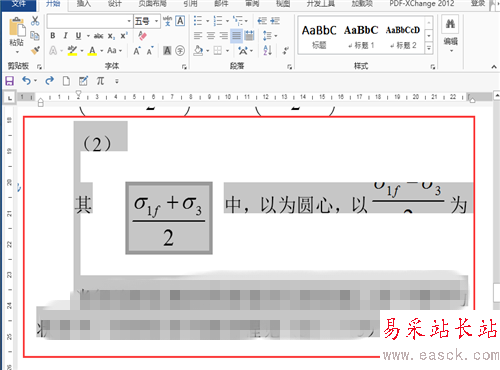
Task: Apply font color A swatch
Action: pyautogui.click(x=92, y=51)
